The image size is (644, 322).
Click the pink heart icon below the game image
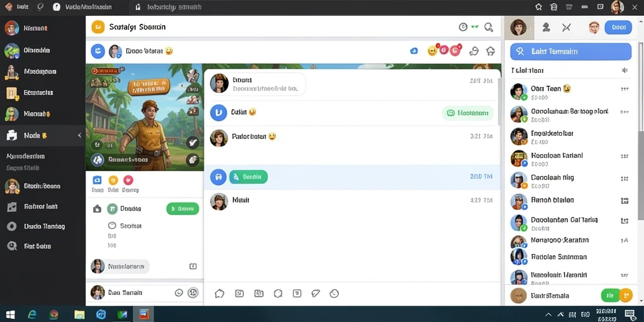[x=128, y=180]
